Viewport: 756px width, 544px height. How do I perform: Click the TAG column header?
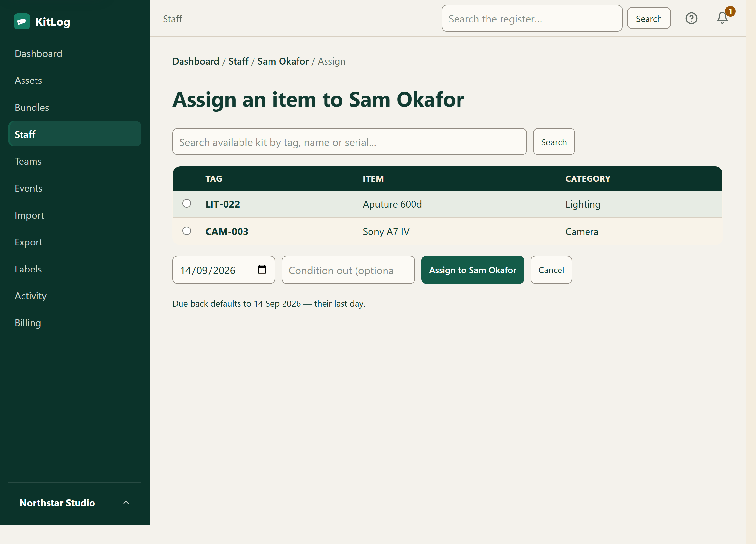click(214, 179)
